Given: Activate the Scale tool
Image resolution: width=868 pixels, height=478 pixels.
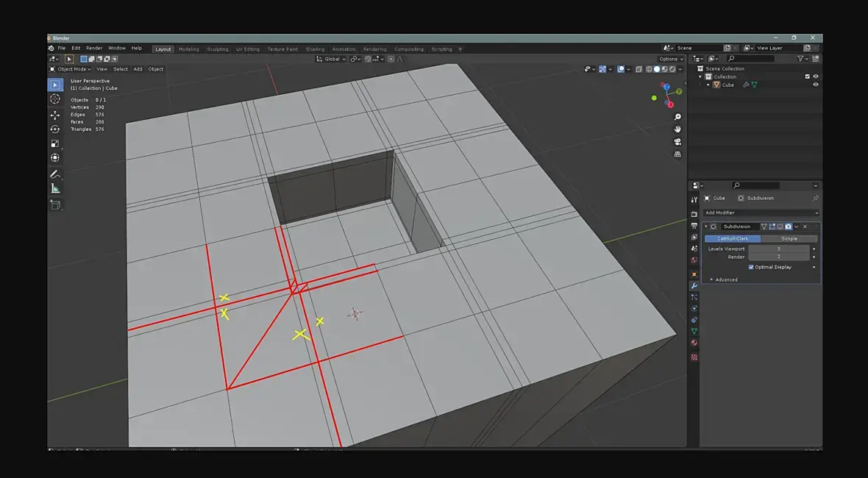Looking at the screenshot, I should click(x=55, y=143).
